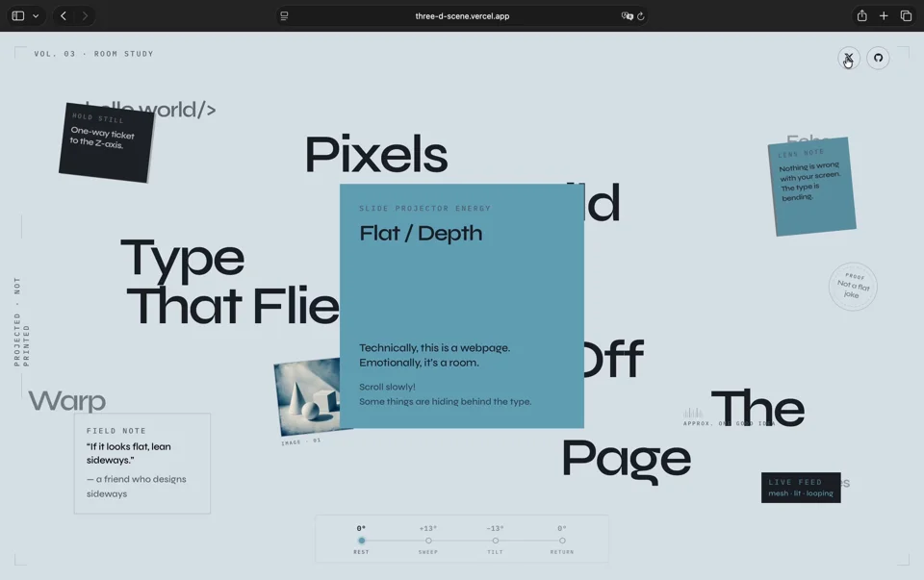The height and width of the screenshot is (580, 924).
Task: Click the dark Hold Still card
Action: [x=106, y=142]
